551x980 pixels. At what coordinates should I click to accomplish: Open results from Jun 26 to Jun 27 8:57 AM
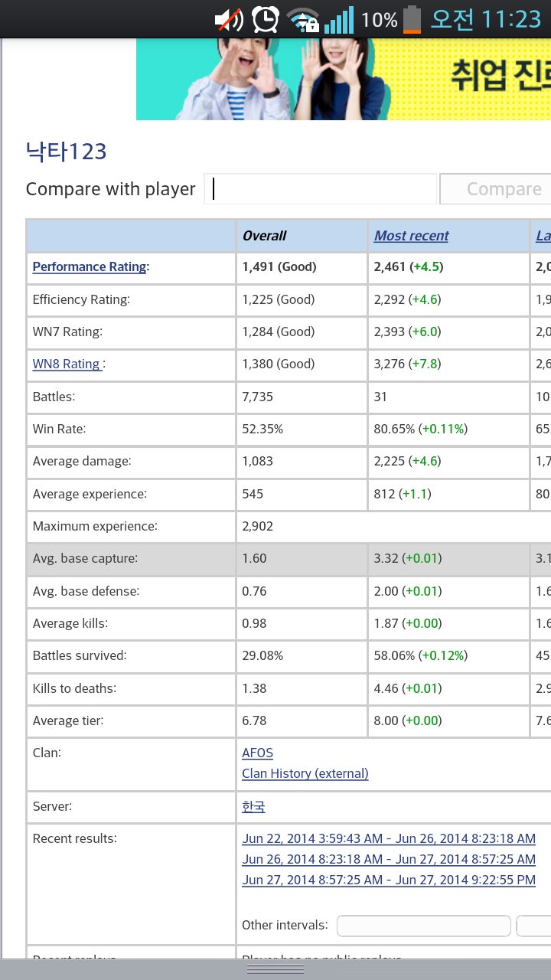389,860
